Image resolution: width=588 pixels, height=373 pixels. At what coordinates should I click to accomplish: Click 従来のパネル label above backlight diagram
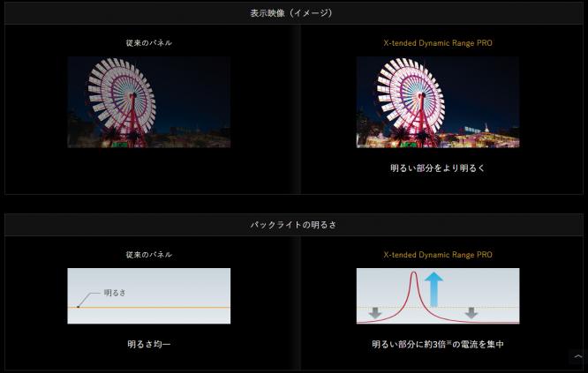point(149,255)
